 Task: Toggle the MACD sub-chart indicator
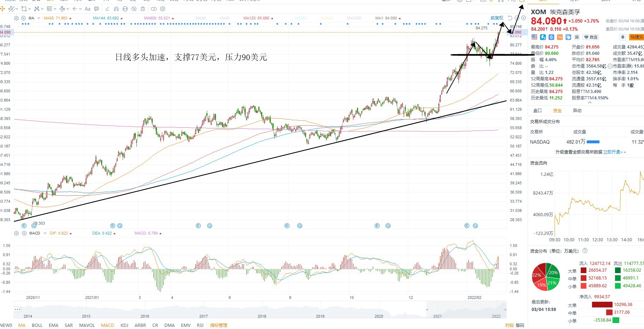pos(107,325)
